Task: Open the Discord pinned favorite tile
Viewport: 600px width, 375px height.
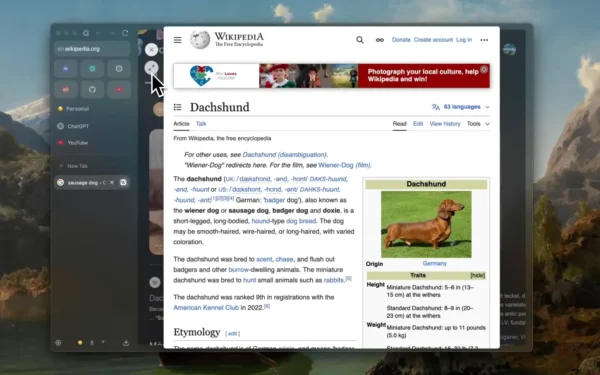Action: coord(66,69)
